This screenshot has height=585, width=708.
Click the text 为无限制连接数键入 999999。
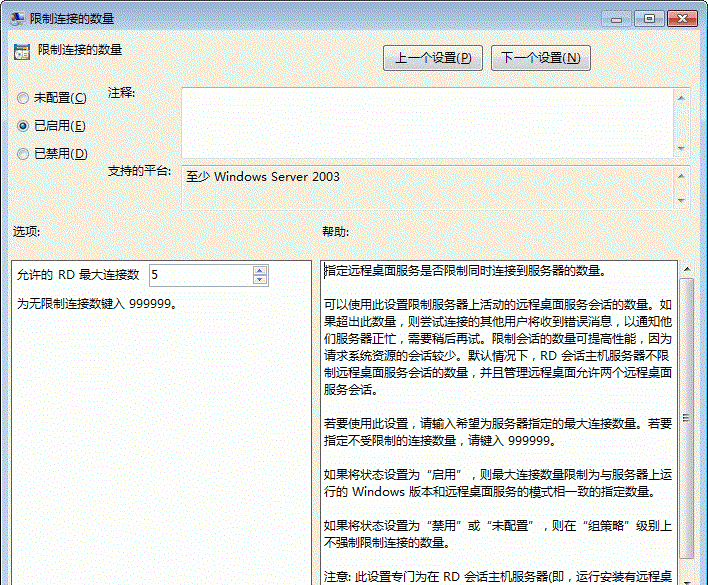click(x=97, y=304)
